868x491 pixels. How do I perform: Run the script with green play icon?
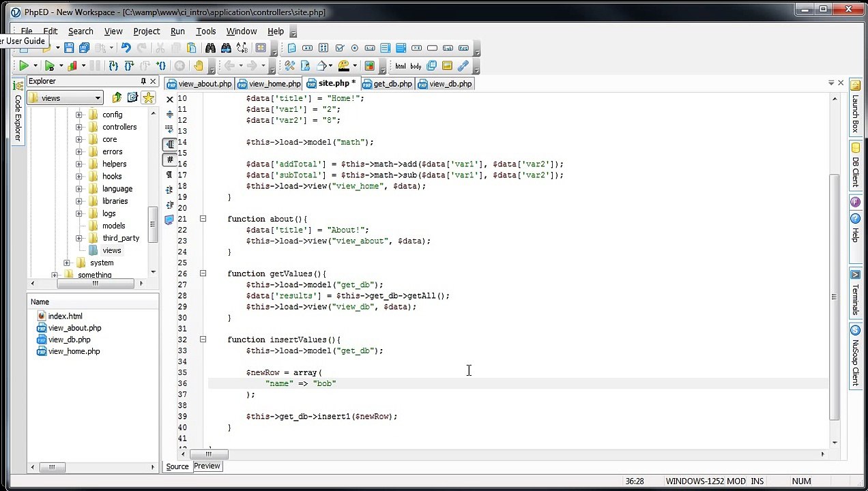(x=23, y=66)
